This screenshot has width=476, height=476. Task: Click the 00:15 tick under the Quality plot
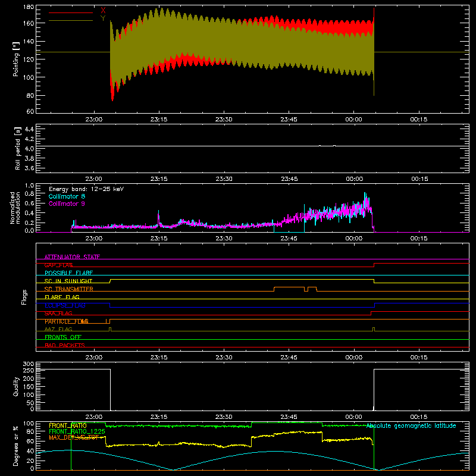[x=419, y=417]
